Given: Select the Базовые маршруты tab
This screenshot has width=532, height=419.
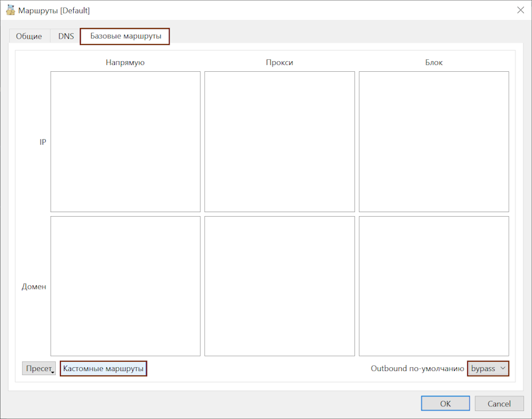Looking at the screenshot, I should click(x=125, y=37).
